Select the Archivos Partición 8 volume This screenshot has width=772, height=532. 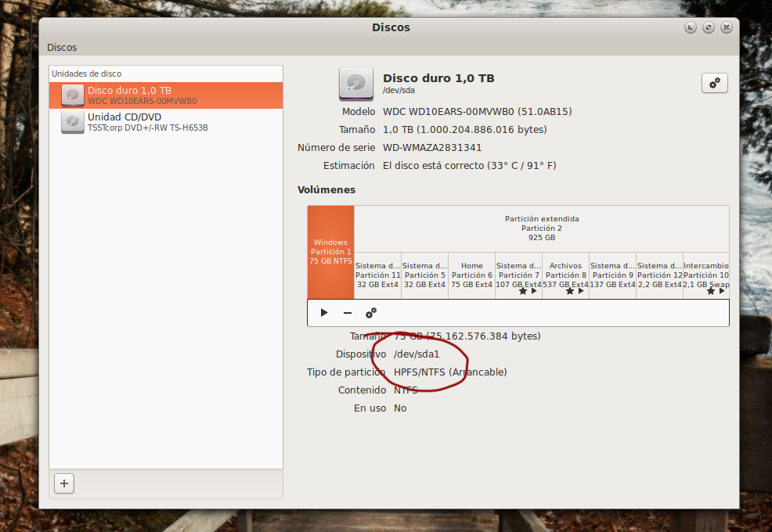click(565, 274)
